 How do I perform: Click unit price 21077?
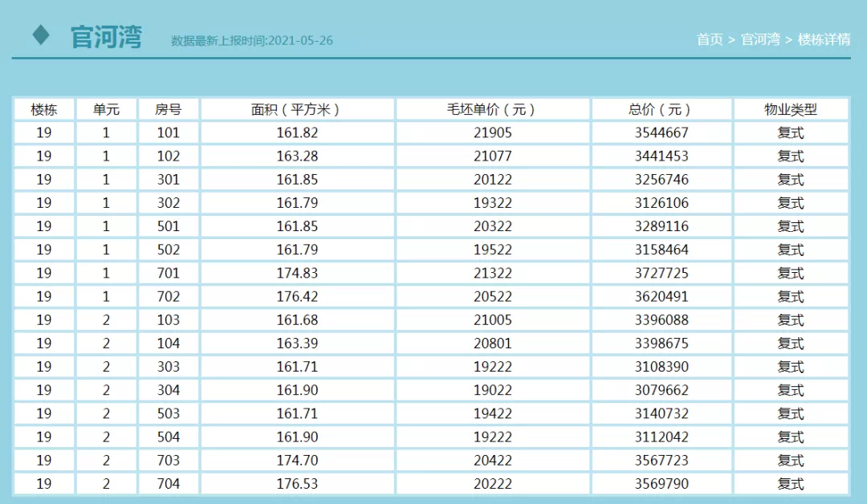pos(493,156)
